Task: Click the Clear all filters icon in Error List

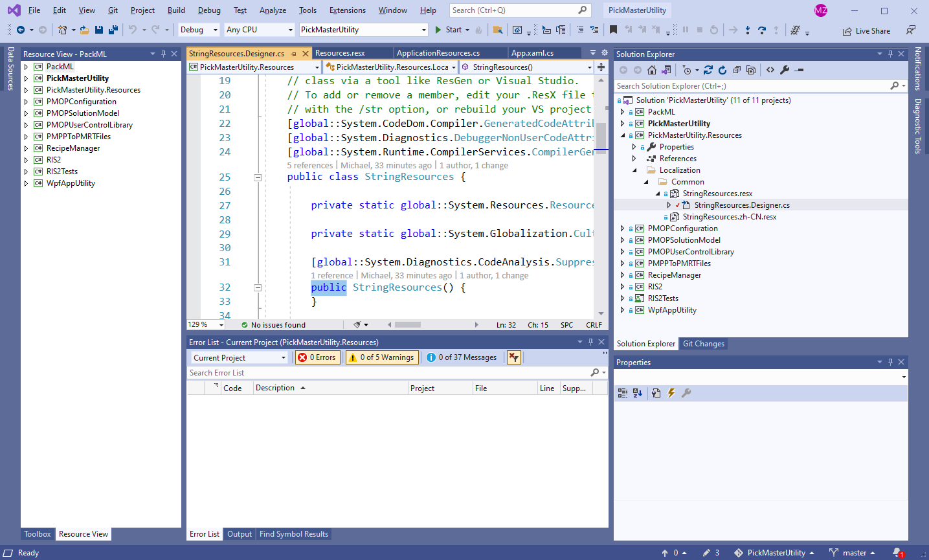Action: pos(514,357)
